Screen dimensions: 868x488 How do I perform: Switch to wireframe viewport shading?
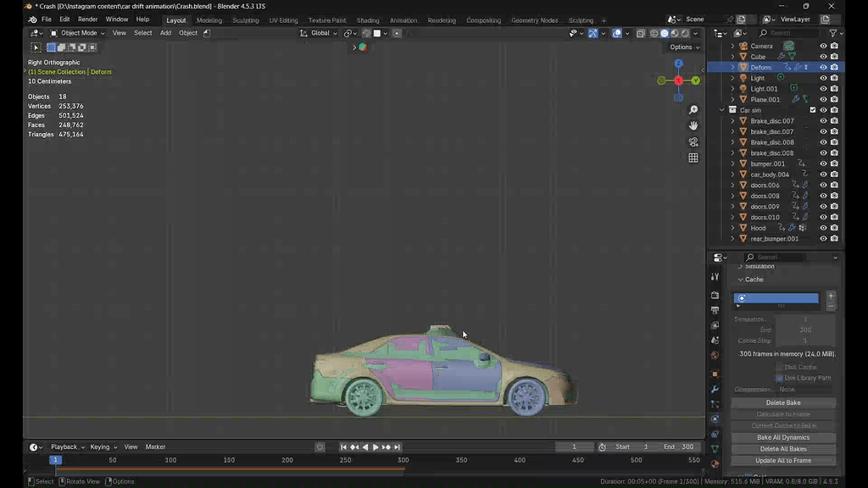(x=654, y=33)
